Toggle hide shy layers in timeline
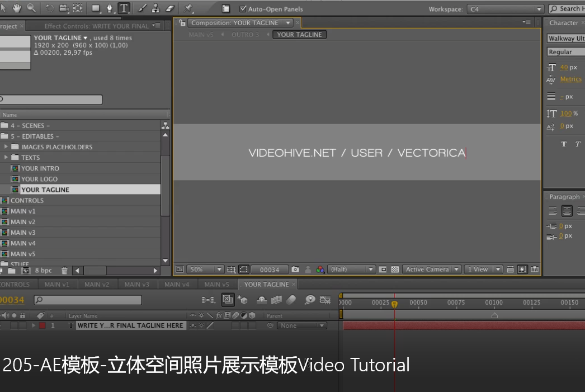The width and height of the screenshot is (585, 392). (262, 300)
